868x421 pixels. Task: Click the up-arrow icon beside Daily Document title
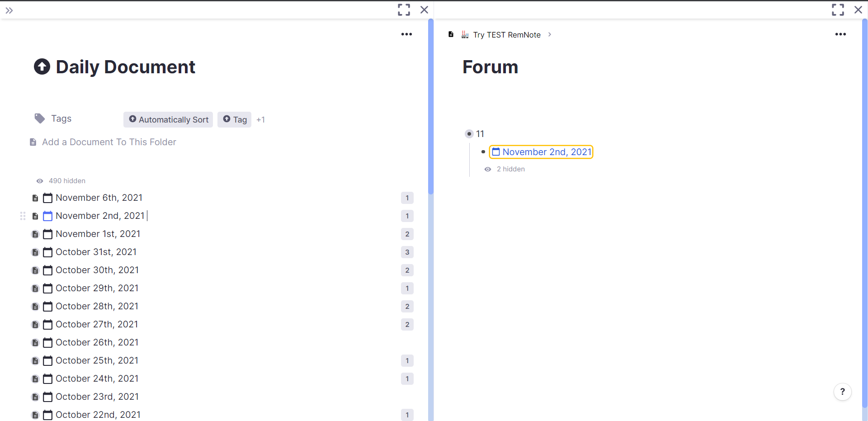pyautogui.click(x=42, y=66)
